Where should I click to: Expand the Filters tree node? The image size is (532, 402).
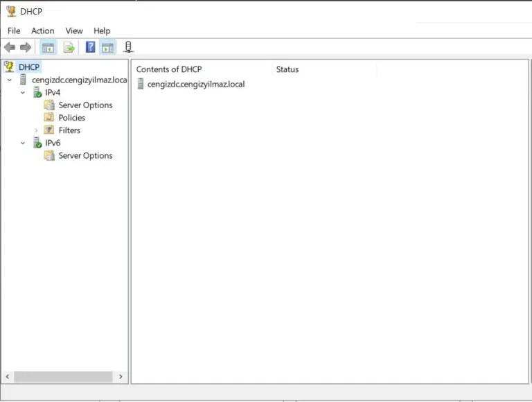tap(36, 130)
